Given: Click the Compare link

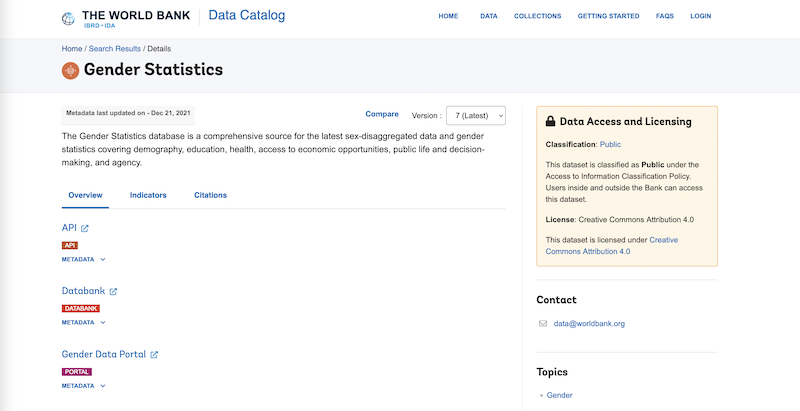Looking at the screenshot, I should coord(381,114).
